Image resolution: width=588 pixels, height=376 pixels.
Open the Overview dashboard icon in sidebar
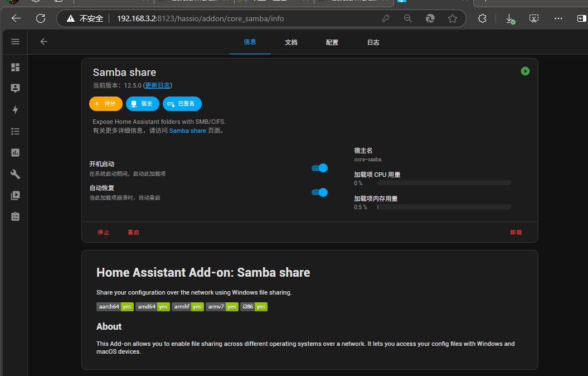pos(15,67)
